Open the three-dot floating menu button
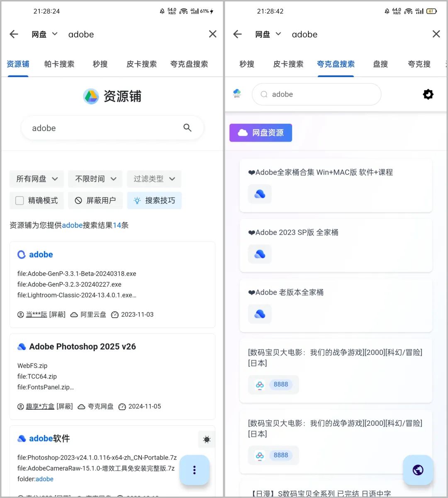Image resolution: width=448 pixels, height=498 pixels. [x=194, y=470]
